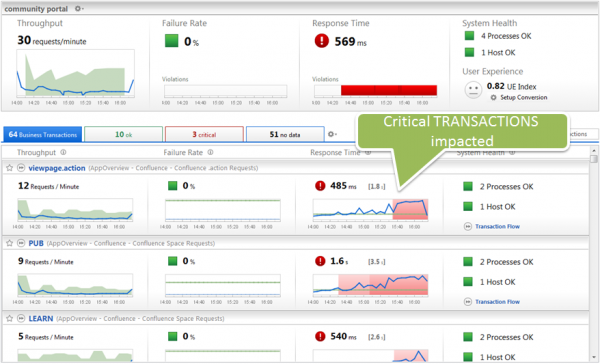This screenshot has height=364, width=600.
Task: Click the Setup Conversion gear icon
Action: 493,98
